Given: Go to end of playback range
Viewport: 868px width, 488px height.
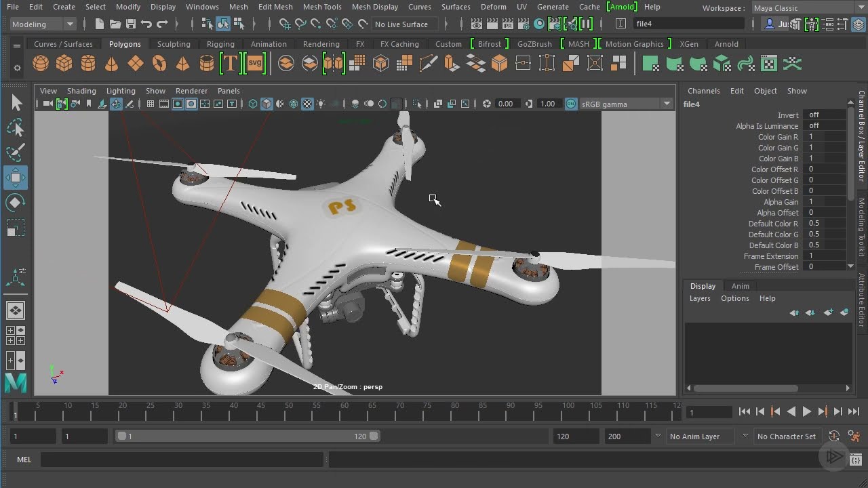Looking at the screenshot, I should [853, 411].
